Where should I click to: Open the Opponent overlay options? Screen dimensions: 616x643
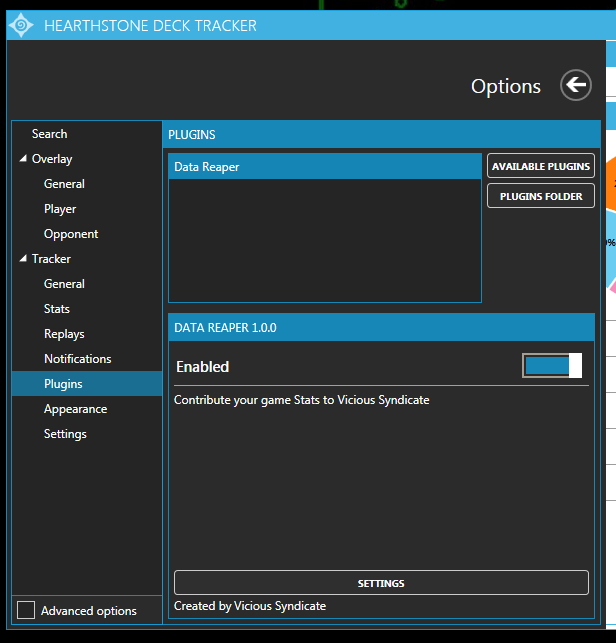[71, 234]
